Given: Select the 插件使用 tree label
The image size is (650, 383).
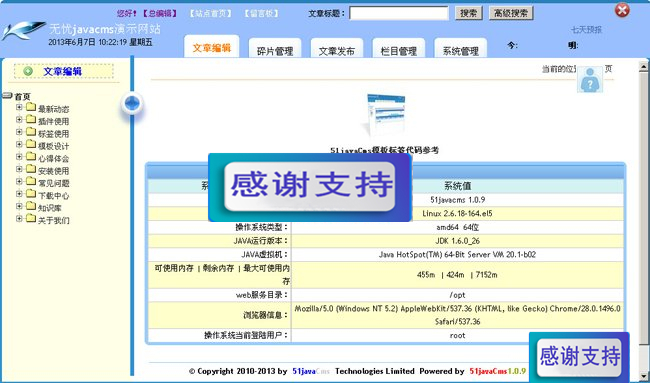Looking at the screenshot, I should (x=53, y=121).
